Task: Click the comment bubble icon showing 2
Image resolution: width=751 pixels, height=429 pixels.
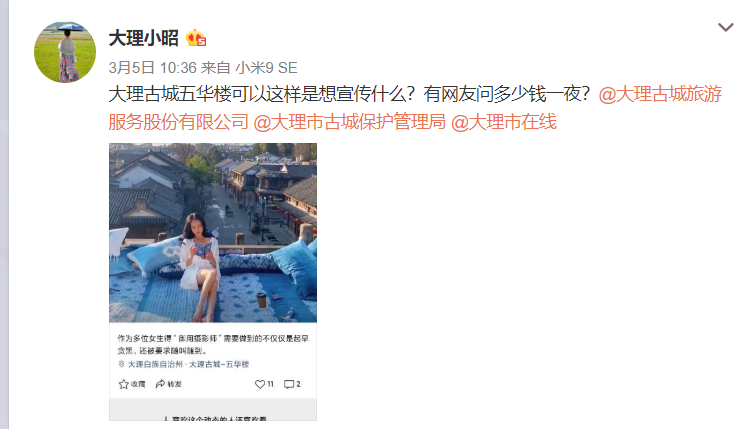Action: pos(289,384)
